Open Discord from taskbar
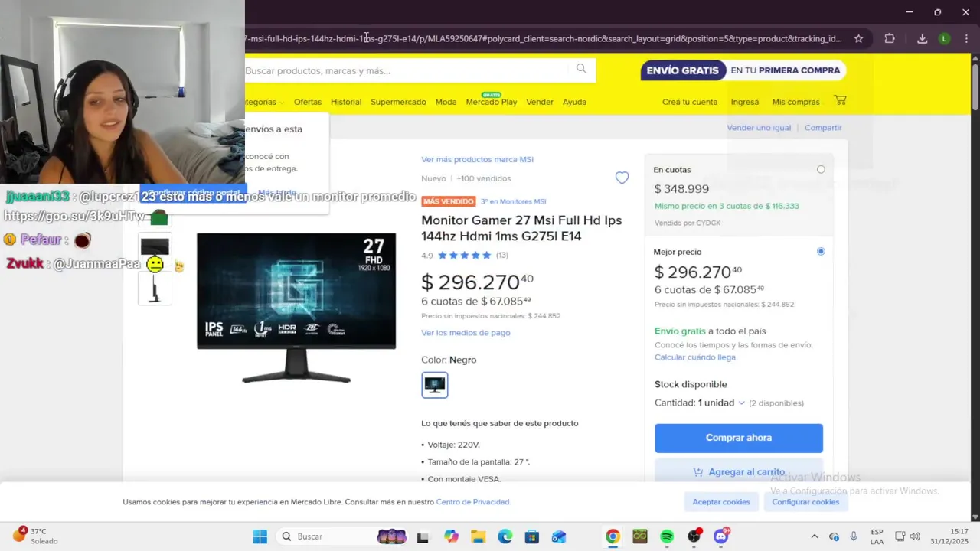Image resolution: width=980 pixels, height=551 pixels. coord(720,536)
